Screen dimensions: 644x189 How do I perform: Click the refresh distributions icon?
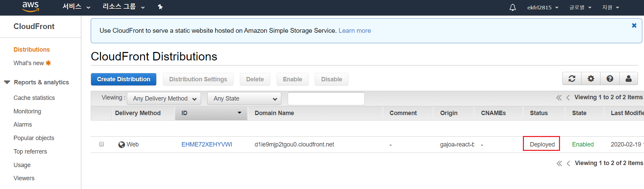pyautogui.click(x=572, y=79)
